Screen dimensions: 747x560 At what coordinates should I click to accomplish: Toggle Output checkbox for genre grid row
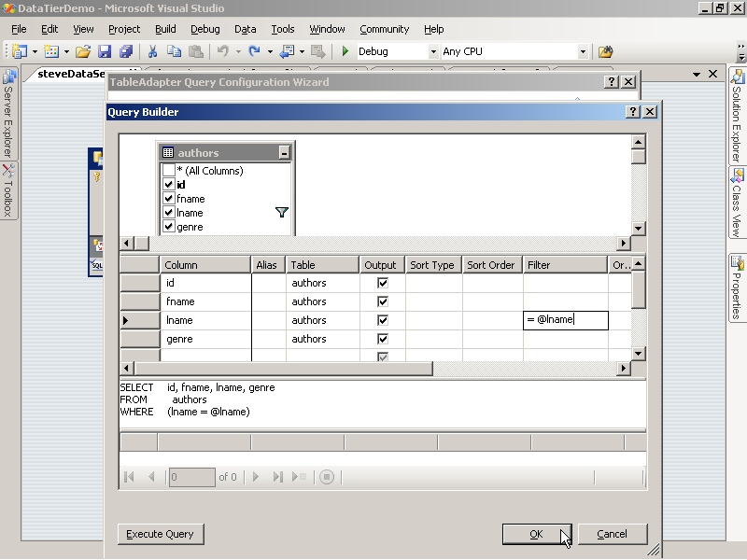coord(383,339)
